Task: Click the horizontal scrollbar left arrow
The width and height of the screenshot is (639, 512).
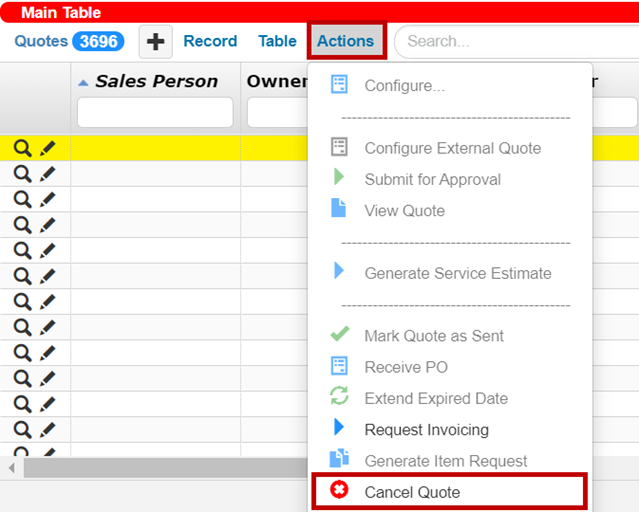Action: tap(12, 467)
